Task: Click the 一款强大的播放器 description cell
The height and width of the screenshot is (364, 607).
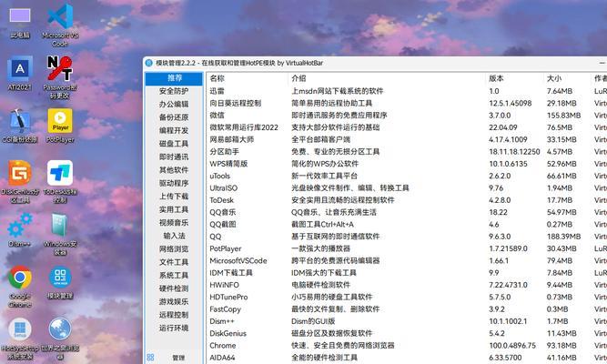Action: click(x=320, y=248)
